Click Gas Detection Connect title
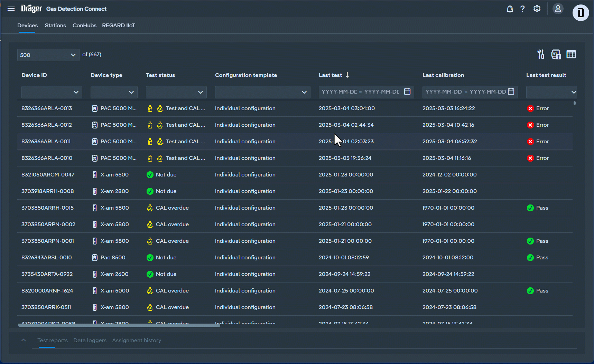 (x=76, y=9)
